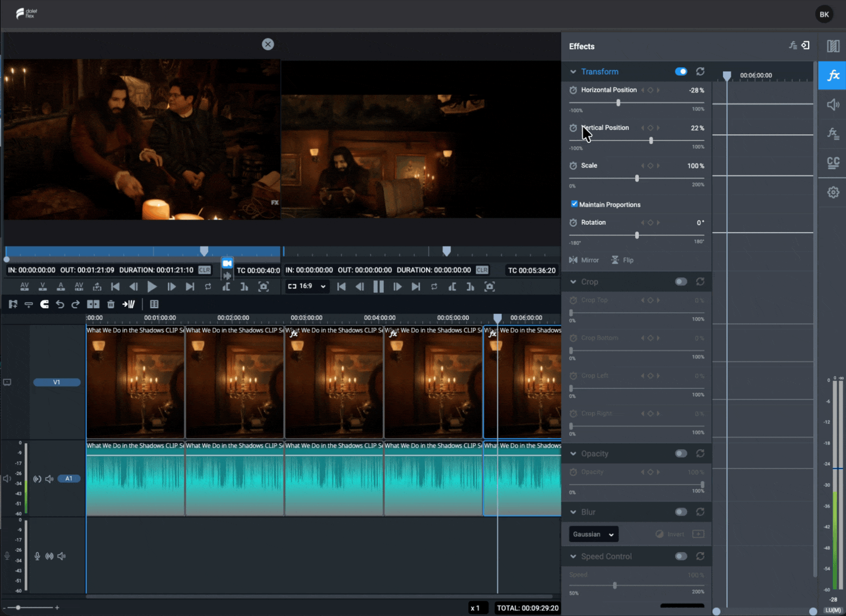Click the Mirror button
The height and width of the screenshot is (616, 846).
click(x=584, y=260)
